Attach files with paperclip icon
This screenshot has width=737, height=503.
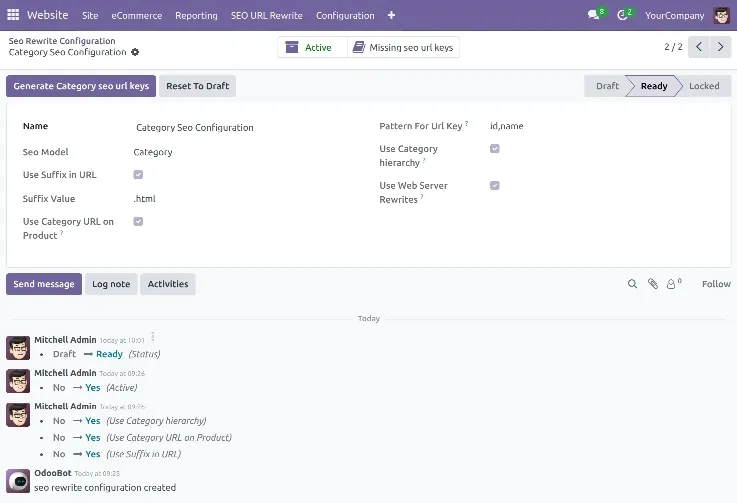[652, 283]
